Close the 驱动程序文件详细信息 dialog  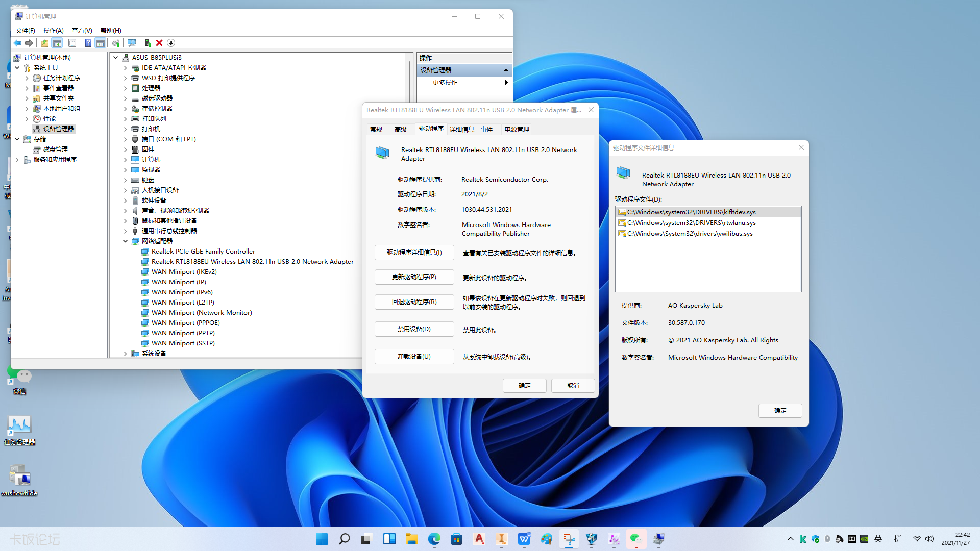pyautogui.click(x=801, y=147)
